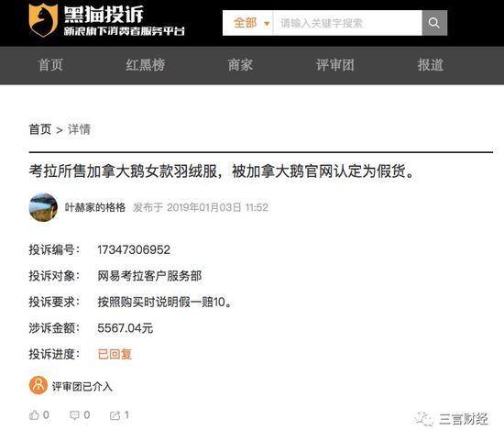Open the 红黑榜 navigation tab
This screenshot has height=441, width=504.
click(x=146, y=65)
